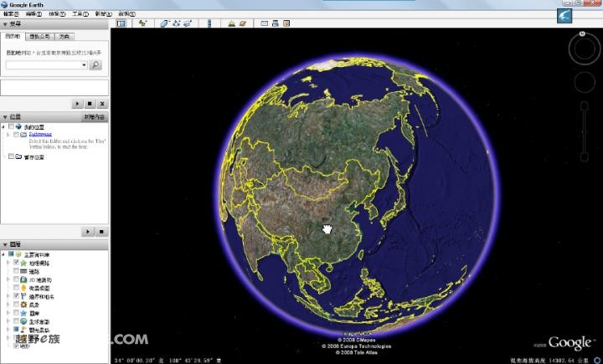Hide the sidebar with the toolbar panel icon

(121, 23)
